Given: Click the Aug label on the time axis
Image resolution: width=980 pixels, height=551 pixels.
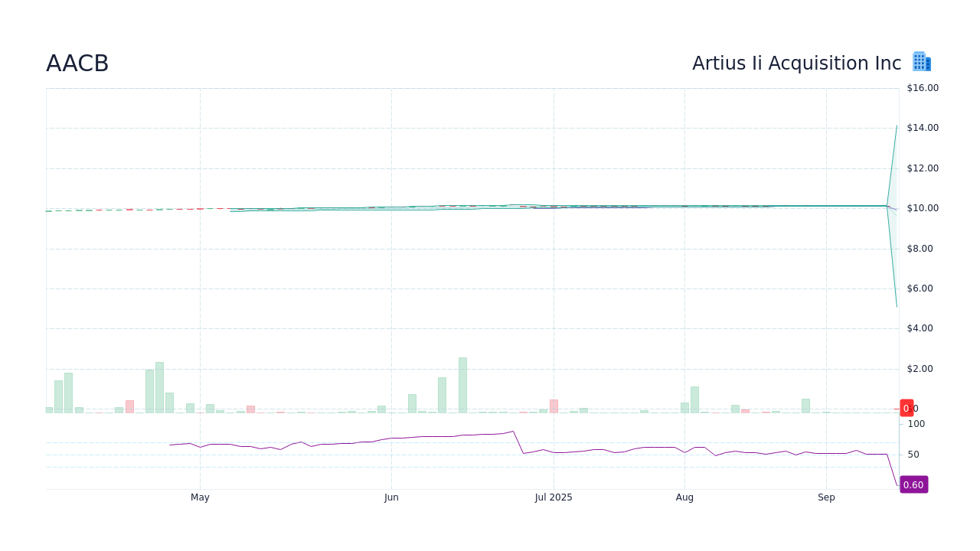Looking at the screenshot, I should (x=685, y=497).
